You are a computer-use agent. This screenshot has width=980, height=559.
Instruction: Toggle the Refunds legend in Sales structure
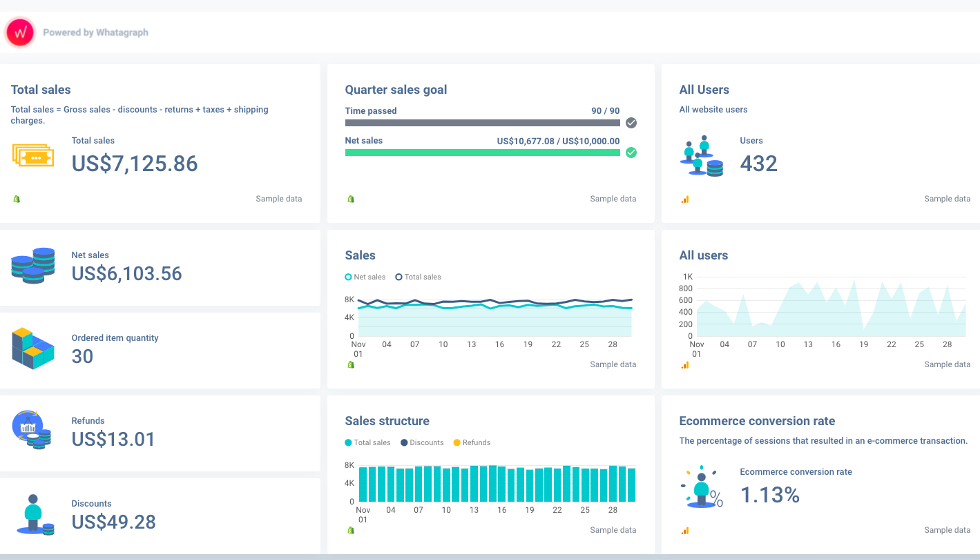[472, 442]
